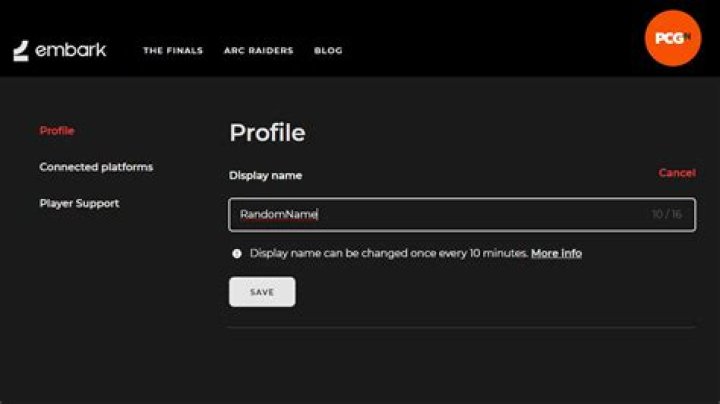The image size is (720, 404).
Task: Click the info icon beside the display name notice
Action: click(x=237, y=253)
